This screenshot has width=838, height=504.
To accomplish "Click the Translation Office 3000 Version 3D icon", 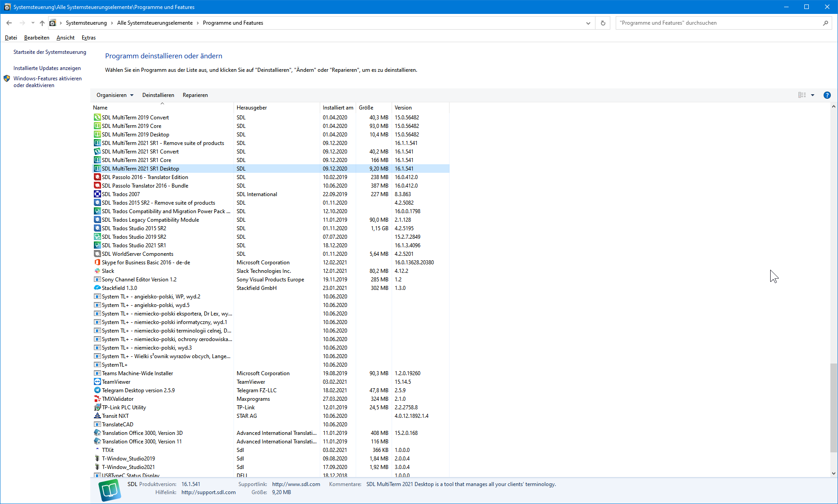I will pos(97,433).
